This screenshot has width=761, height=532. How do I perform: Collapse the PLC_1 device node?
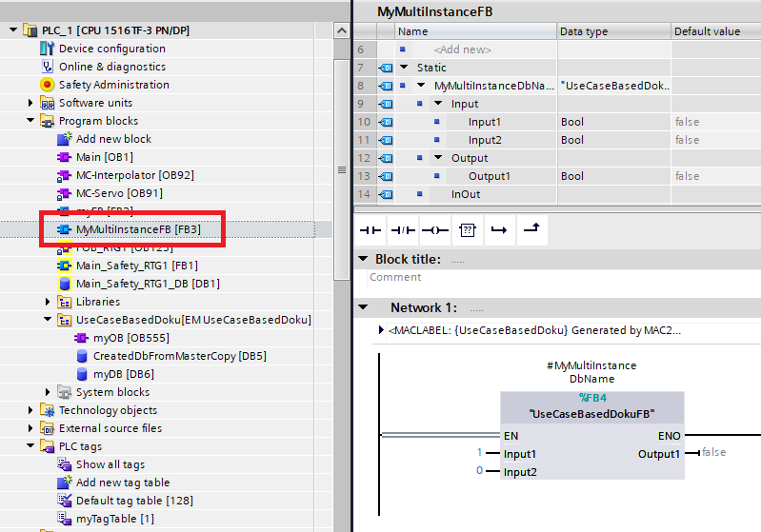[x=13, y=30]
